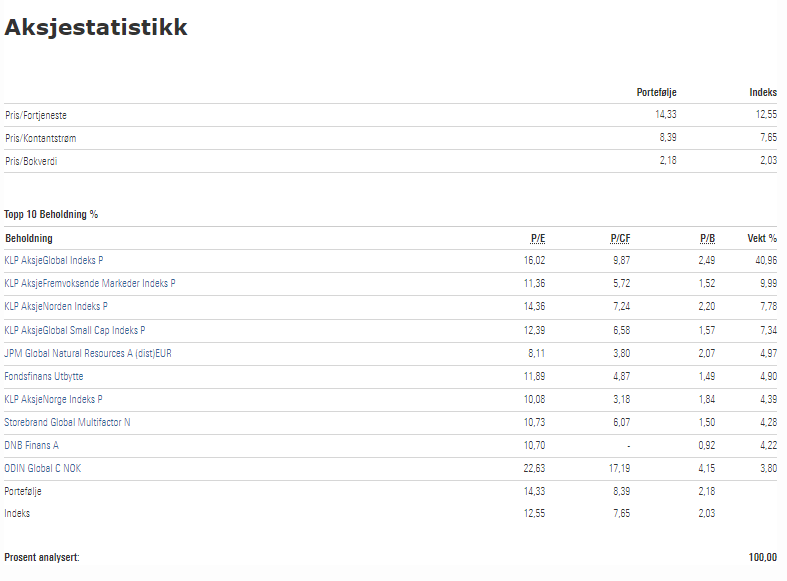This screenshot has height=581, width=787.
Task: Click P/E value 10,08 for KLP AksjeNorge
Action: pyautogui.click(x=535, y=399)
